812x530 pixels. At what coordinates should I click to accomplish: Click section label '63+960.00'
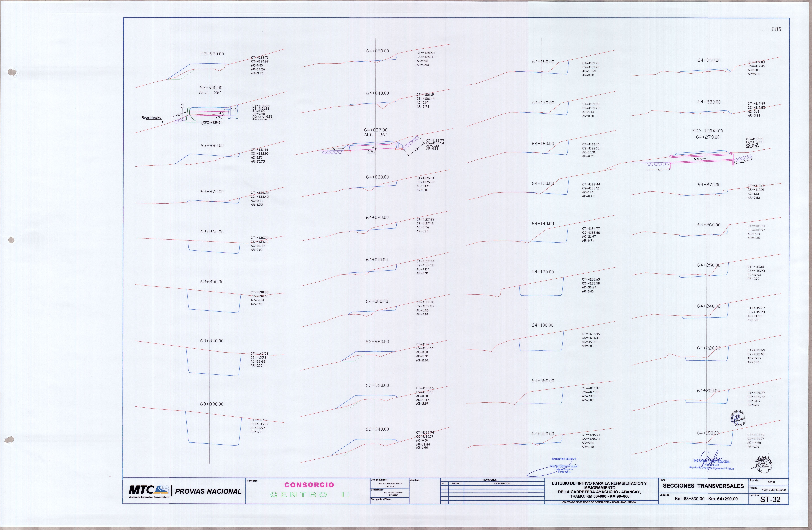(377, 385)
